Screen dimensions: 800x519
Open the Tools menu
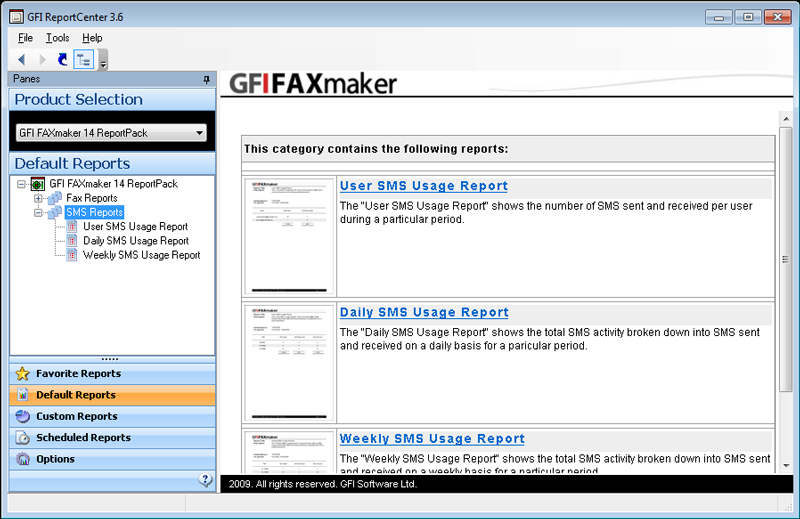58,38
